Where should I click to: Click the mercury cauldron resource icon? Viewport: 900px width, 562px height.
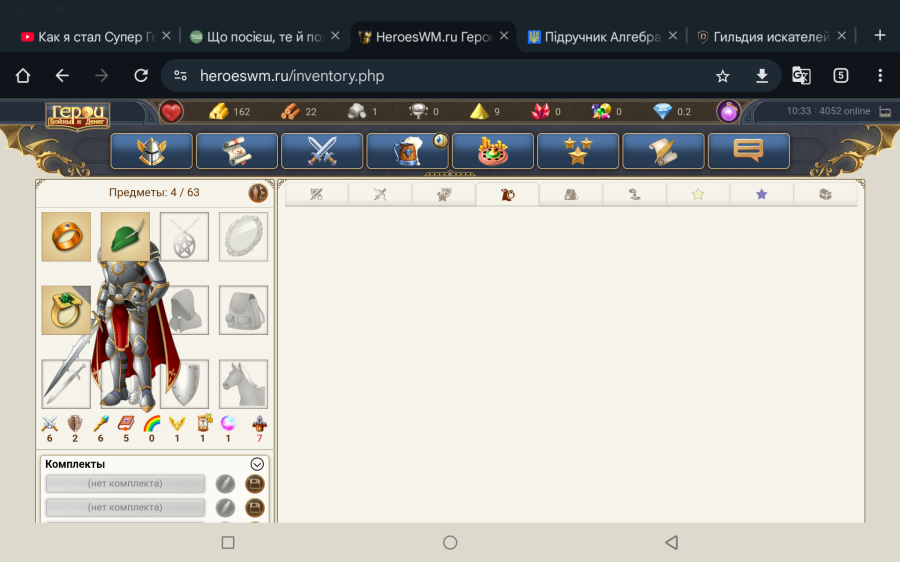coord(418,111)
